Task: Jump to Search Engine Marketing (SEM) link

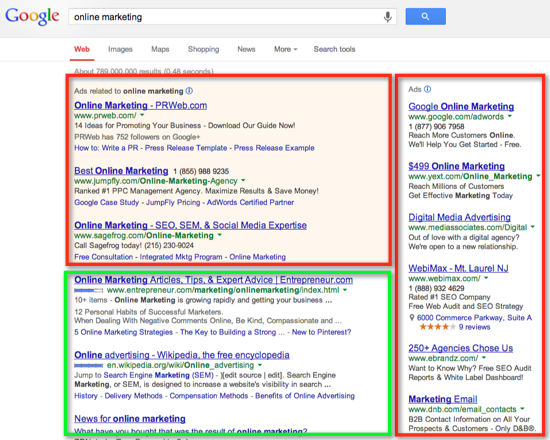Action: [159, 375]
